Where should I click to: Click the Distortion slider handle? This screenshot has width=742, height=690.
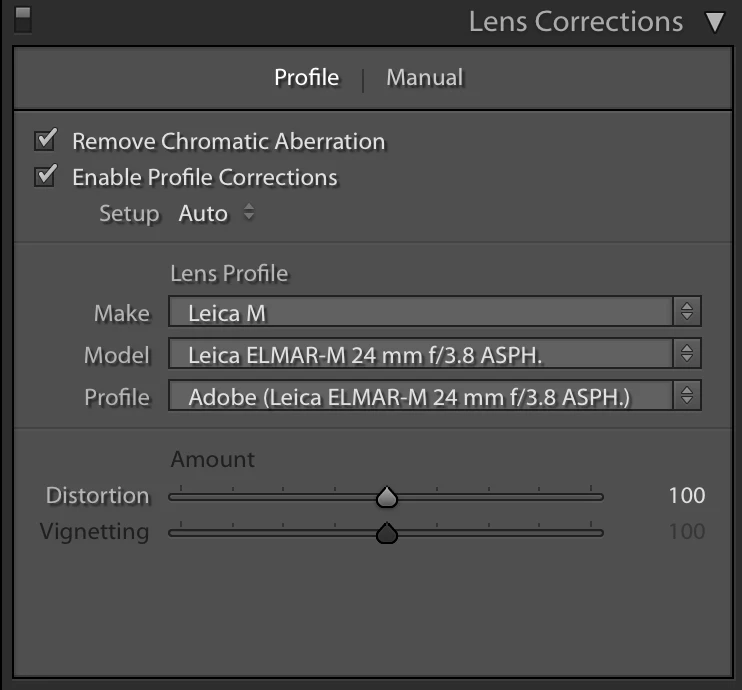click(x=387, y=497)
